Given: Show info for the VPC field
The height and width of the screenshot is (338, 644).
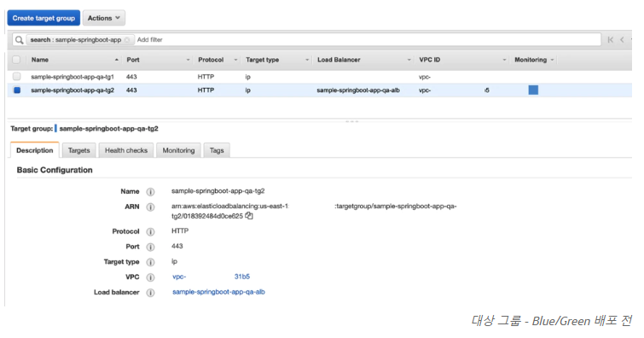Looking at the screenshot, I should (x=151, y=277).
